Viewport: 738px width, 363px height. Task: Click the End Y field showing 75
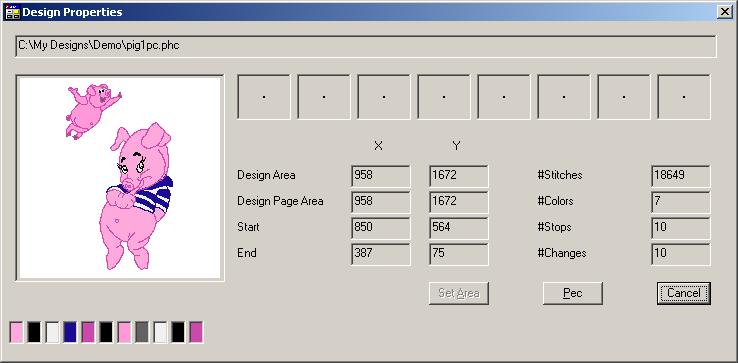(x=458, y=254)
